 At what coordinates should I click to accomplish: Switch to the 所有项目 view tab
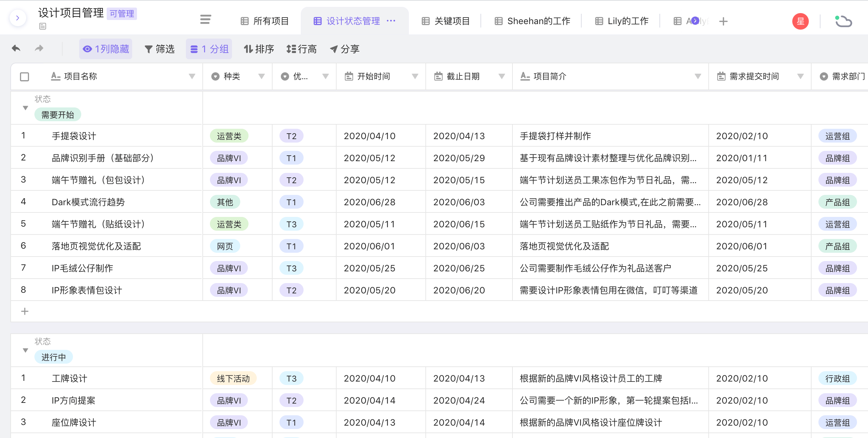pyautogui.click(x=265, y=21)
